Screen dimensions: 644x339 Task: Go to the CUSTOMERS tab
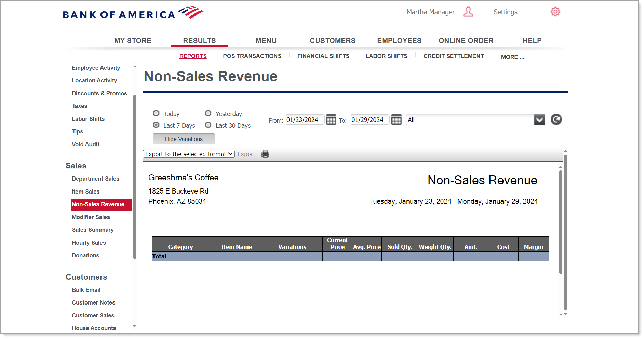[333, 41]
